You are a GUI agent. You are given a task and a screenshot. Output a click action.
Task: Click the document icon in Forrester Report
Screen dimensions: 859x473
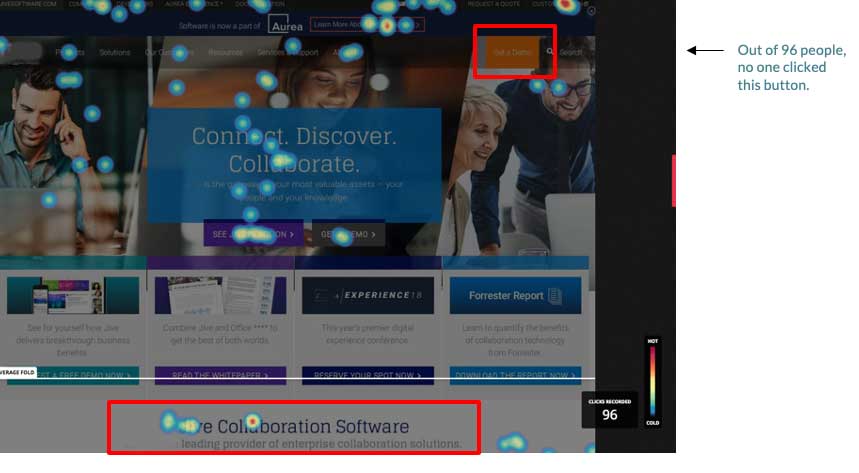point(554,296)
